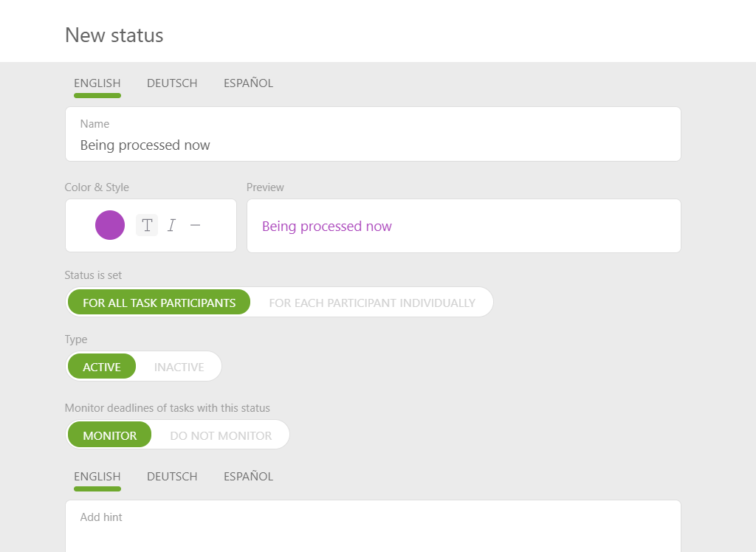This screenshot has height=552, width=756.
Task: Select the T text style icon
Action: pos(147,225)
